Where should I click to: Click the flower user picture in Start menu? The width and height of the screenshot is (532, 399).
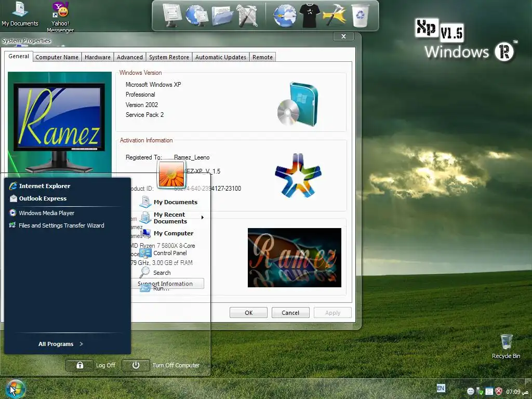pos(171,174)
